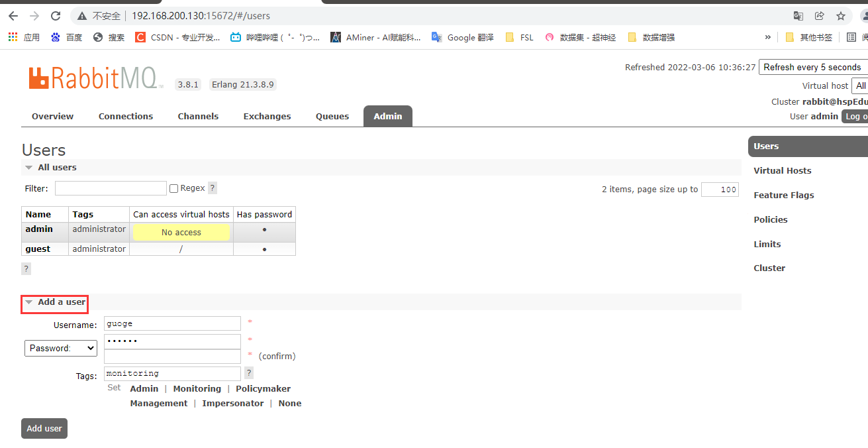
Task: Click the help icon beside Tags field
Action: (x=249, y=373)
